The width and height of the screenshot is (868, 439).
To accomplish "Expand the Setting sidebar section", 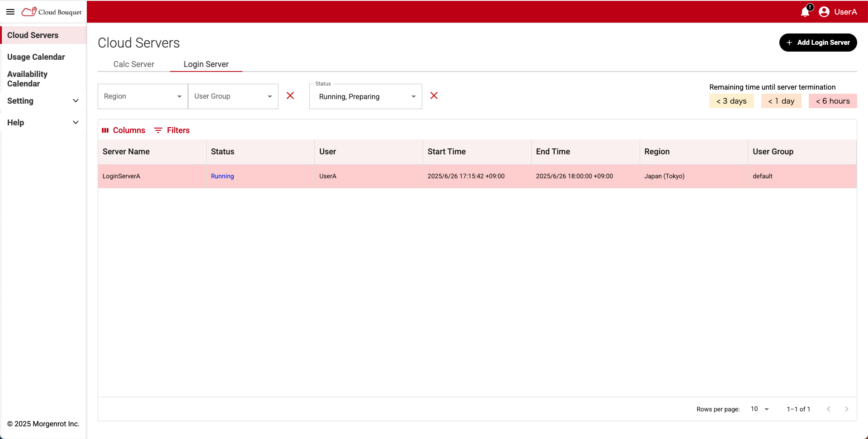I will [44, 101].
